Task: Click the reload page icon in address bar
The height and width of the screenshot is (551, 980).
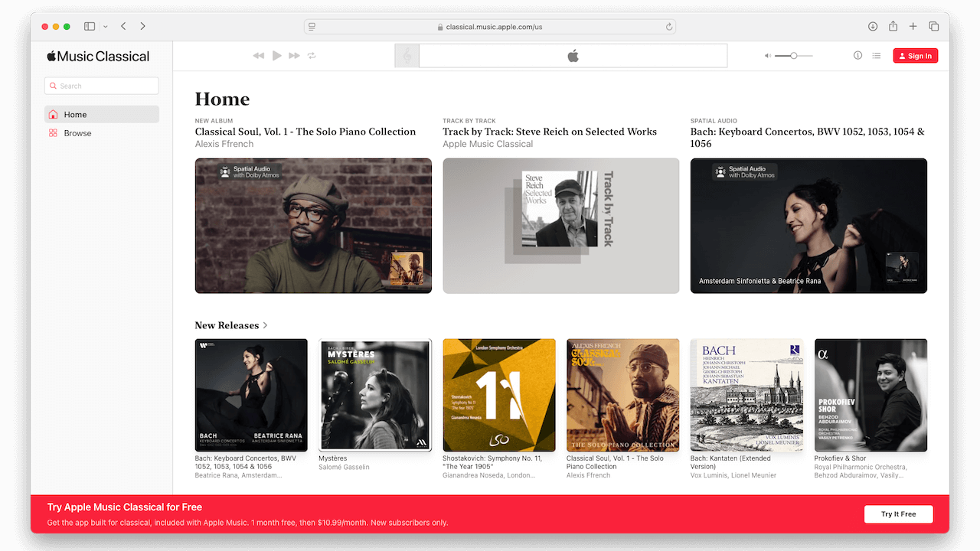Action: click(669, 26)
